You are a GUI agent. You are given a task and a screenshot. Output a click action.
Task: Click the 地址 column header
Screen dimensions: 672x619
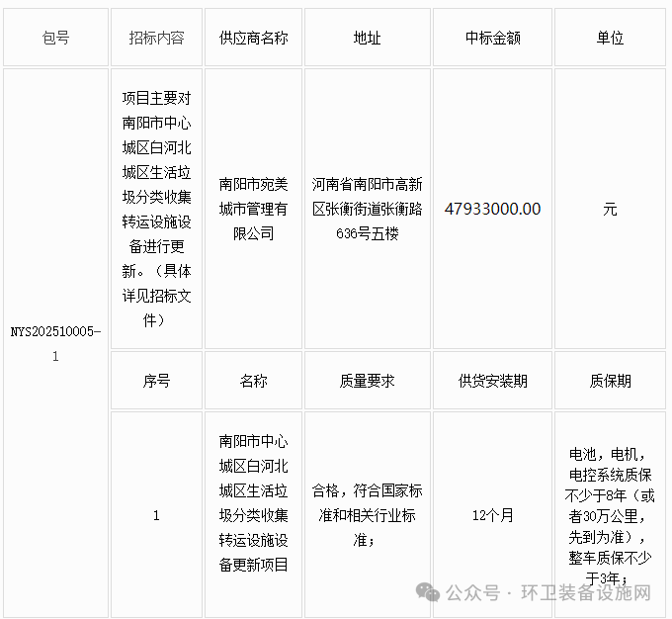point(368,38)
